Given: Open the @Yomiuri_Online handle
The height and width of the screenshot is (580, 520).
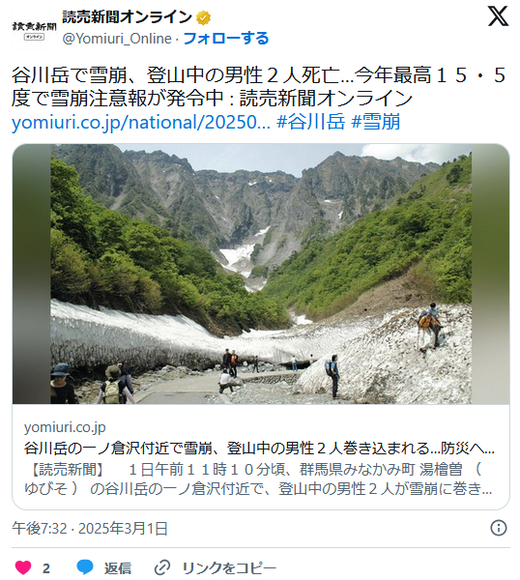Looking at the screenshot, I should tap(117, 38).
